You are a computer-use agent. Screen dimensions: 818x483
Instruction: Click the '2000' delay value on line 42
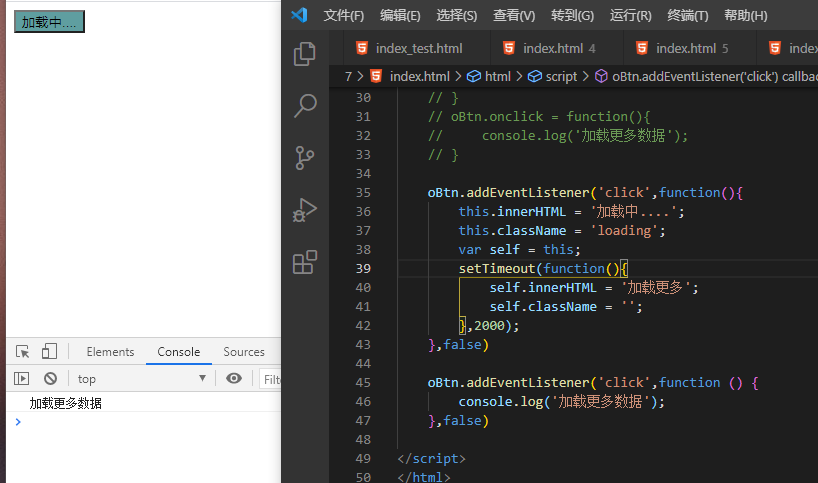[x=489, y=325]
